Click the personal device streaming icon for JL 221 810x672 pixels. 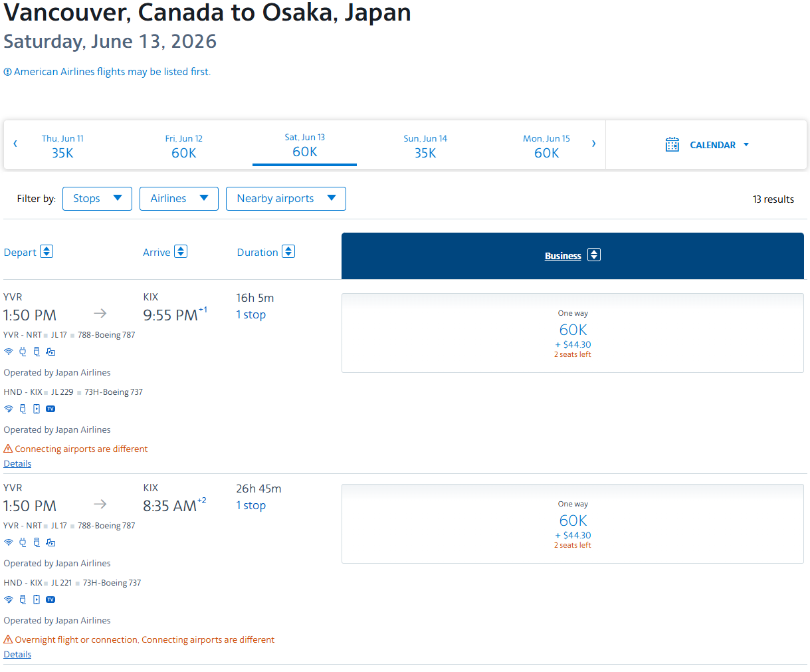37,600
